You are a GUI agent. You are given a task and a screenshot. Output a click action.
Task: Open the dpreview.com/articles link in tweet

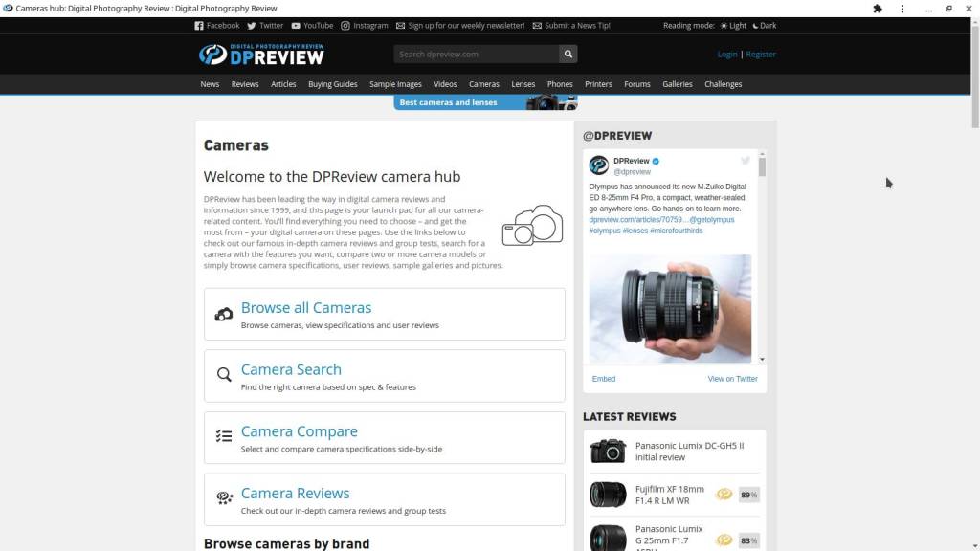(637, 220)
